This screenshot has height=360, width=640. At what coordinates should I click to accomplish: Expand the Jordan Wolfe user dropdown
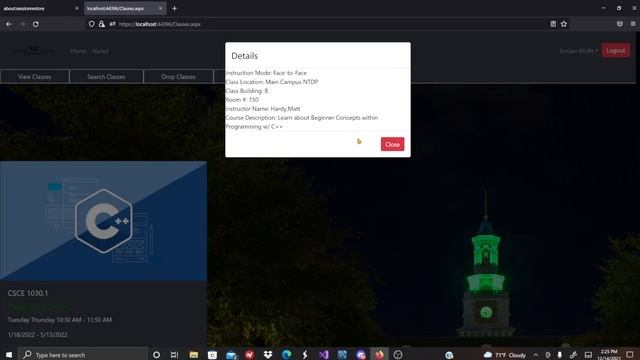pos(579,51)
